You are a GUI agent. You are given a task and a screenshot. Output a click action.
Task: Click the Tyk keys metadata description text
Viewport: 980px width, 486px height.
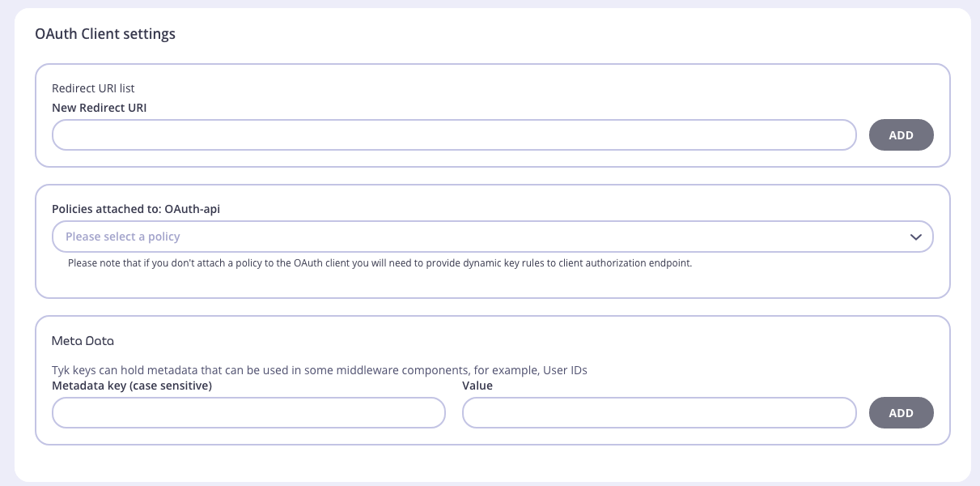(x=319, y=370)
